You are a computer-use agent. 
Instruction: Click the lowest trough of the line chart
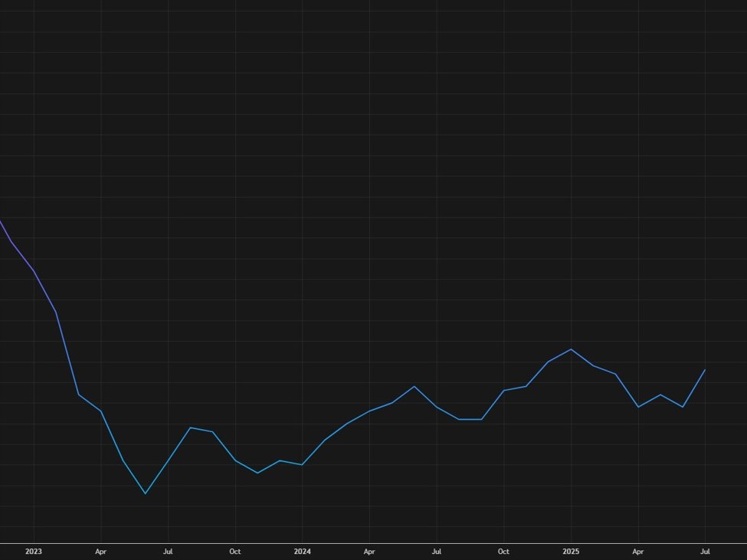click(x=145, y=493)
